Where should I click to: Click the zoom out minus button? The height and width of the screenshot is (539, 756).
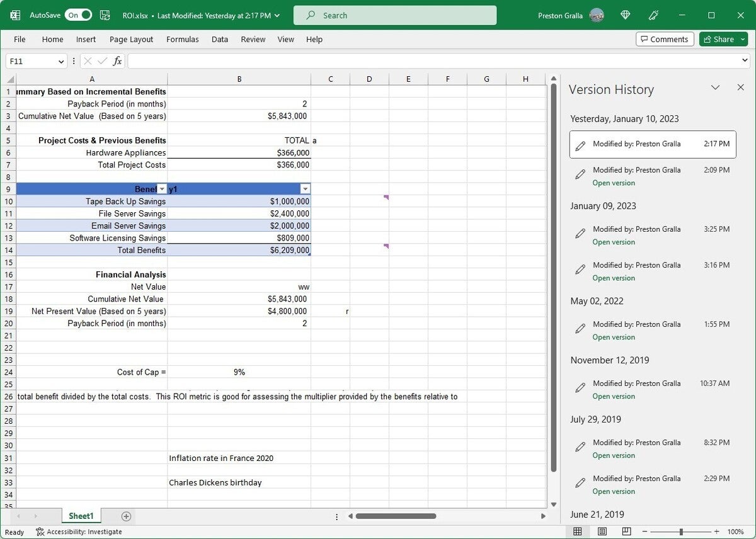pos(644,532)
